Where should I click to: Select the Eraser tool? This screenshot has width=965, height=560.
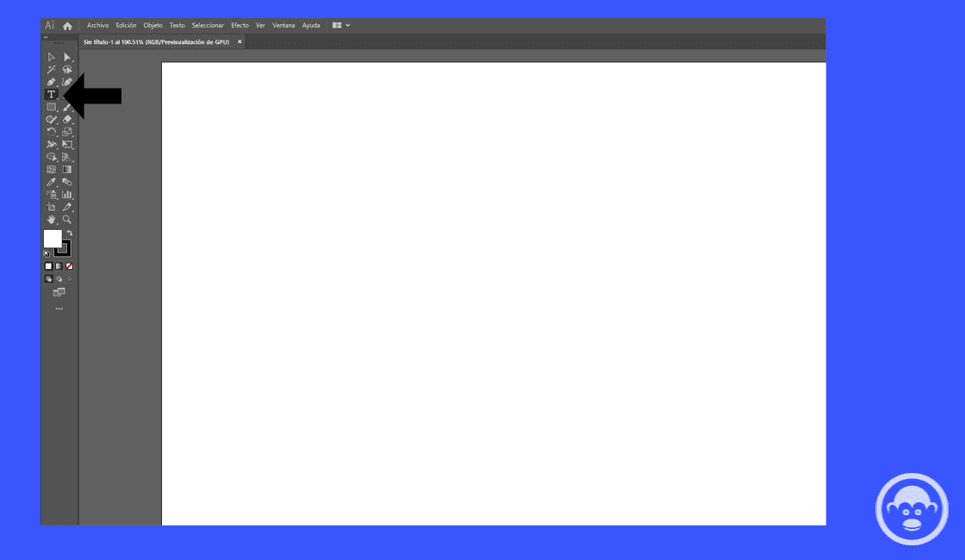[66, 119]
